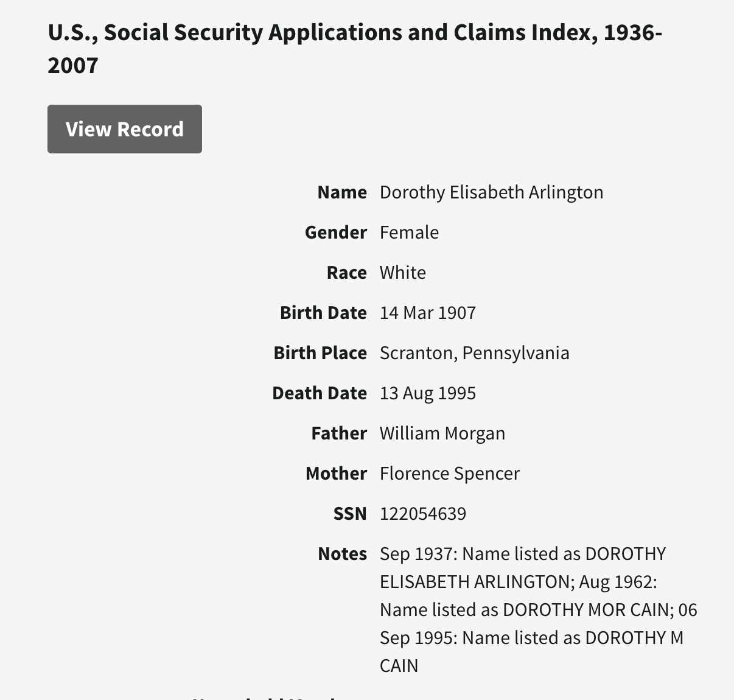Select the SSN number 122054639
The height and width of the screenshot is (700, 734).
[422, 514]
